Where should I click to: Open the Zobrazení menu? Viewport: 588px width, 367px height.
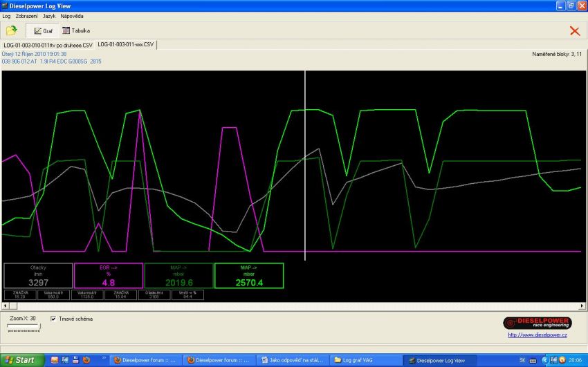click(26, 16)
